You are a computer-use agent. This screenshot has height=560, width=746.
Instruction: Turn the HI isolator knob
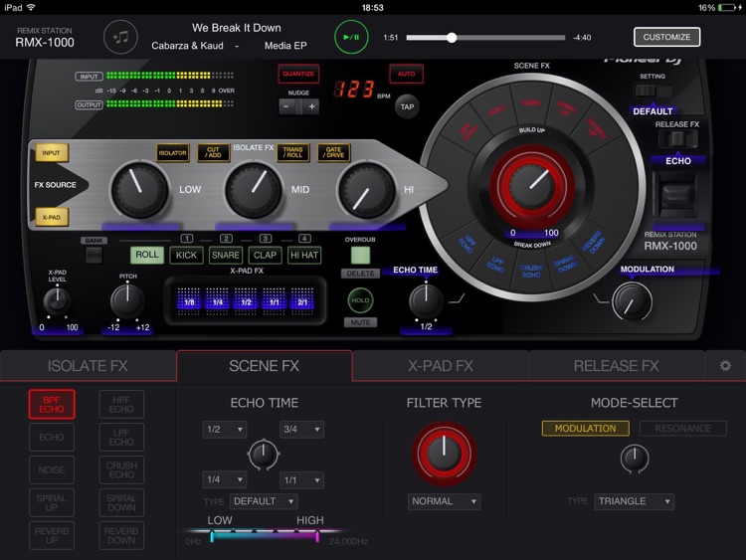tap(366, 190)
